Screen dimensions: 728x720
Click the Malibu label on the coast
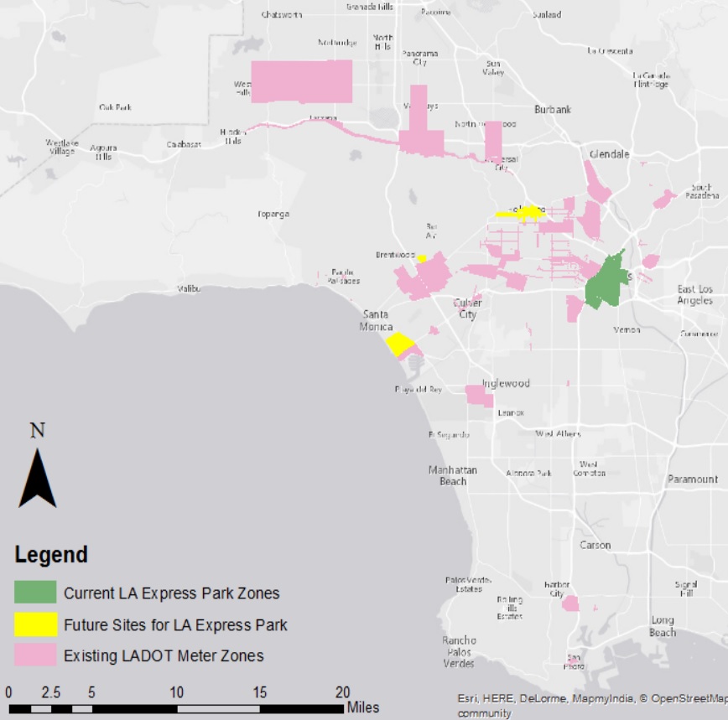point(189,288)
